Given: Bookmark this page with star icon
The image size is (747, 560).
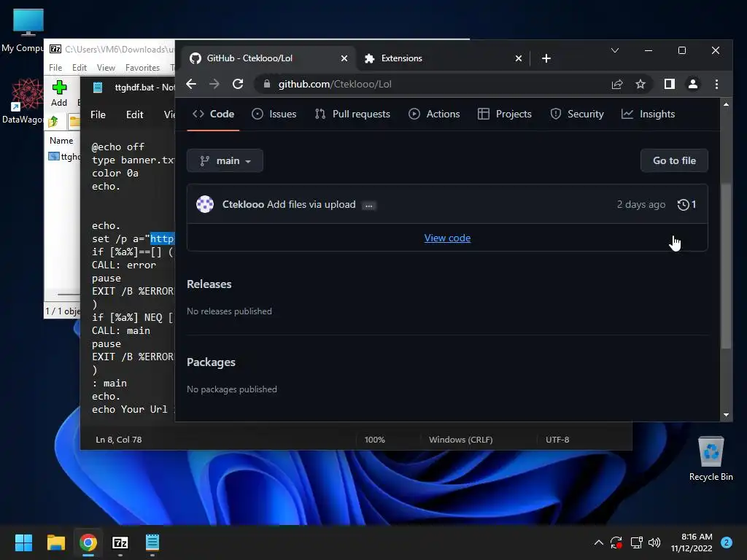Looking at the screenshot, I should (640, 85).
